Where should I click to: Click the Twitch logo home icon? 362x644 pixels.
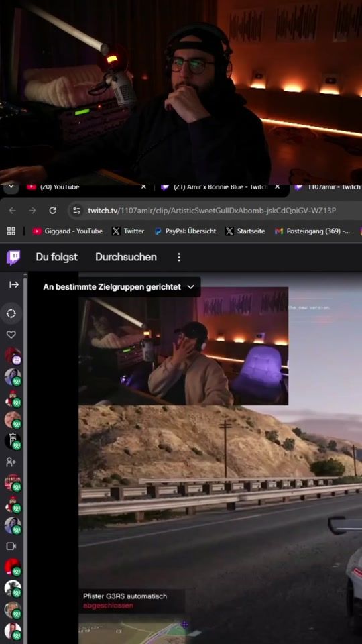(13, 258)
